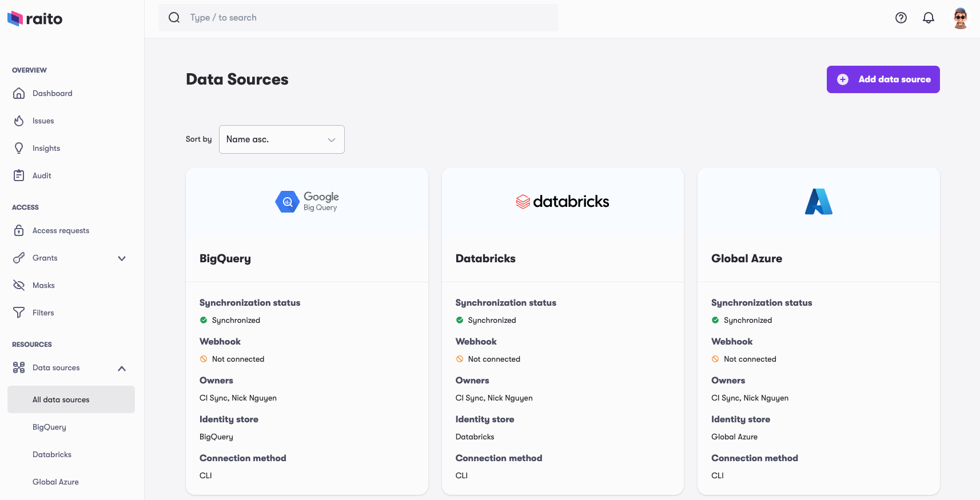980x500 pixels.
Task: Click 'CI Sync, Nick Nguyen' on Global Azure card
Action: pos(750,398)
